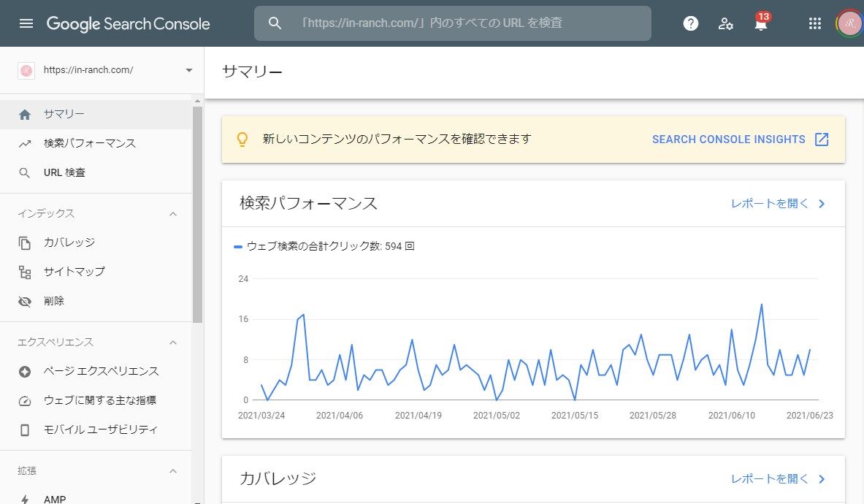This screenshot has height=504, width=864.
Task: Collapse the エクスペリエンス section
Action: tap(173, 343)
